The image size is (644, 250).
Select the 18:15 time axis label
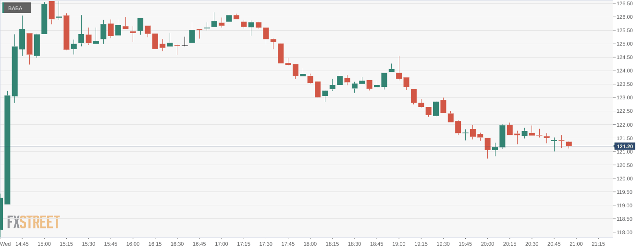coord(333,244)
